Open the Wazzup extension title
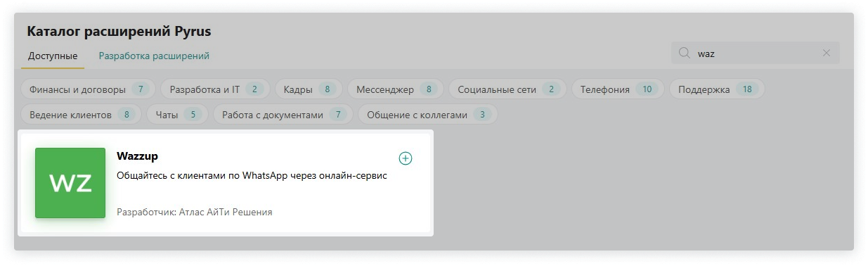Image resolution: width=868 pixels, height=266 pixels. coord(137,156)
